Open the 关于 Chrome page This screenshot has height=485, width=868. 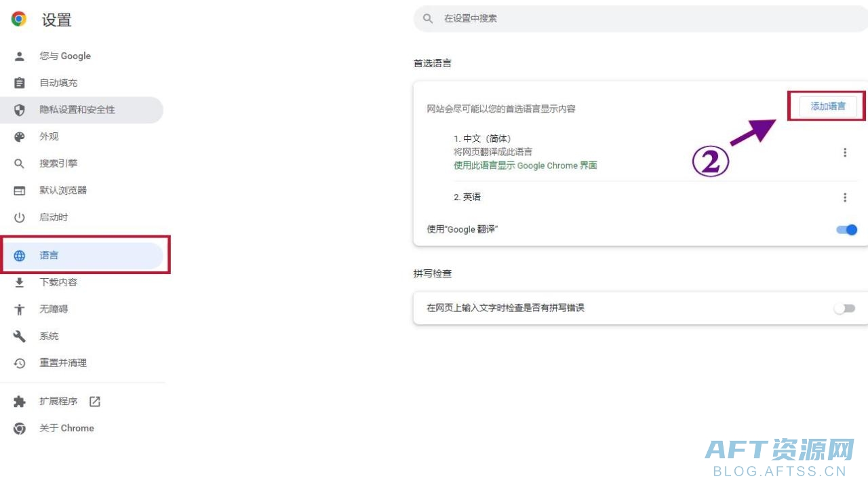(x=81, y=429)
